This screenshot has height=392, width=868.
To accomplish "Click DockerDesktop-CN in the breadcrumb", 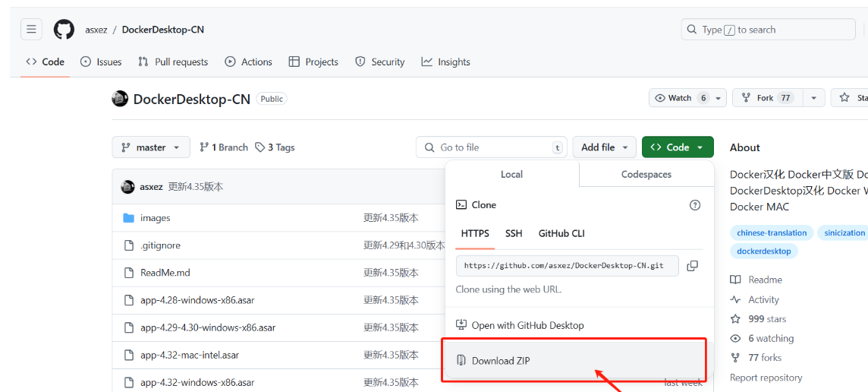I will (x=162, y=30).
